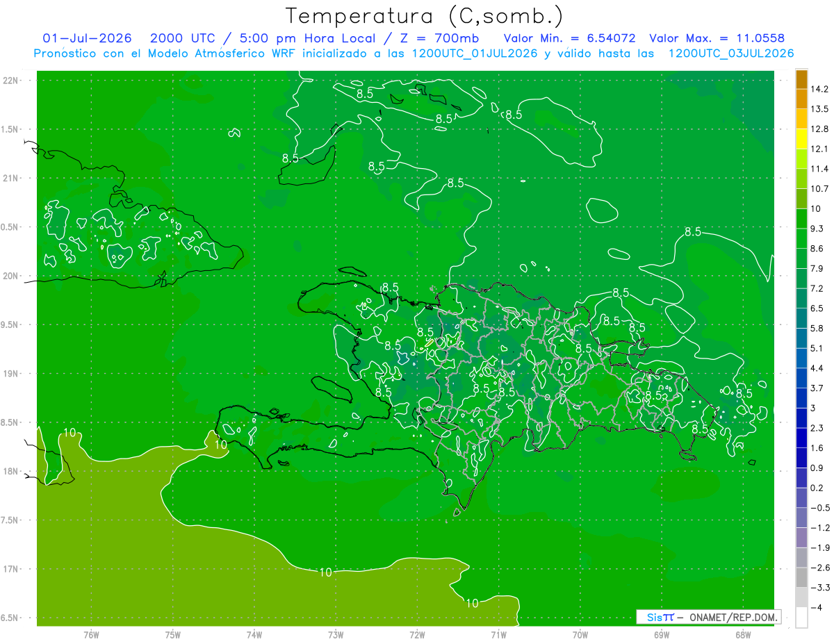The height and width of the screenshot is (644, 834).
Task: Click the 'ONAMET/REP.DOM.' credit label
Action: (x=732, y=617)
